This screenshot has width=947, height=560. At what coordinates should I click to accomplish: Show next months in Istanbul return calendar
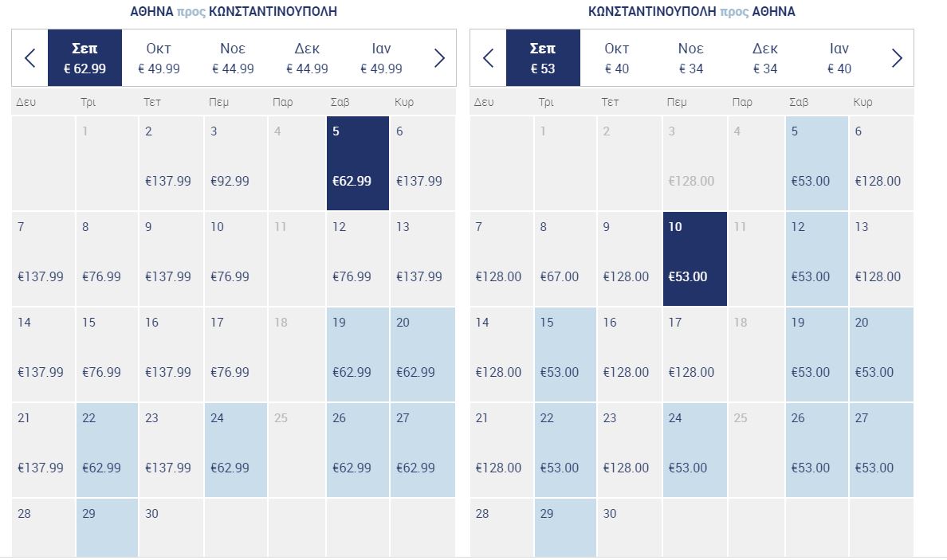[x=897, y=58]
